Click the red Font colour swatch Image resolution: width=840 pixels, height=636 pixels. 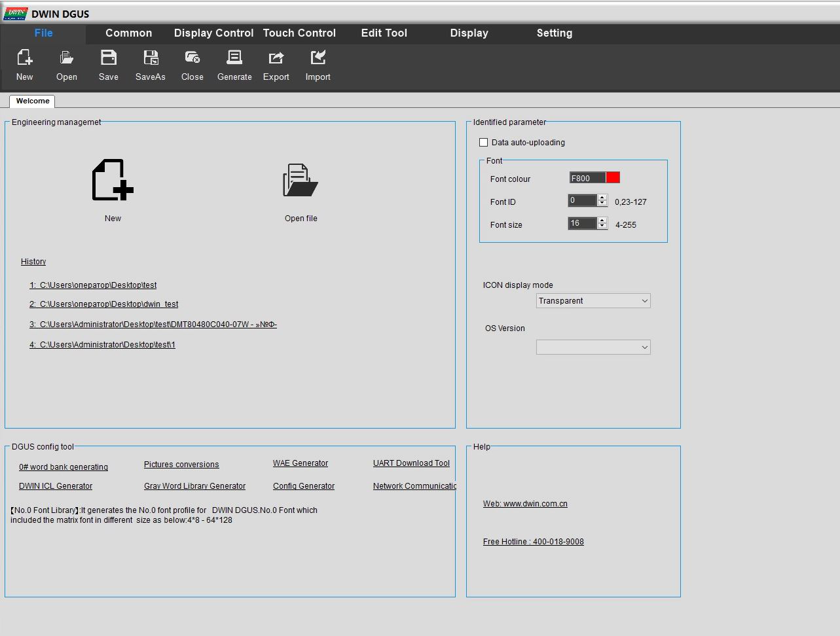(613, 178)
